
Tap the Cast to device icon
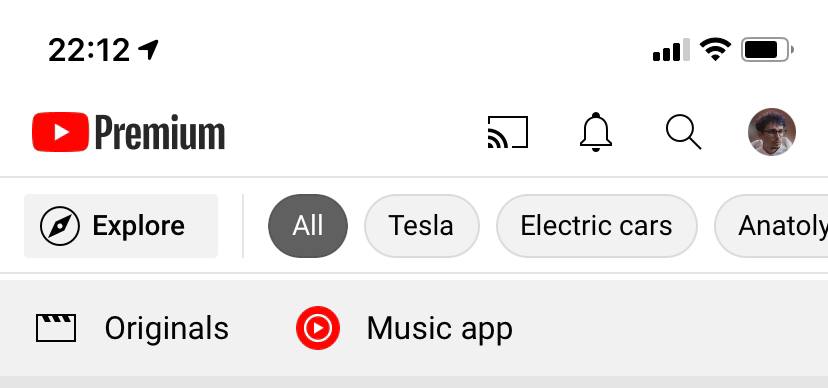[507, 132]
